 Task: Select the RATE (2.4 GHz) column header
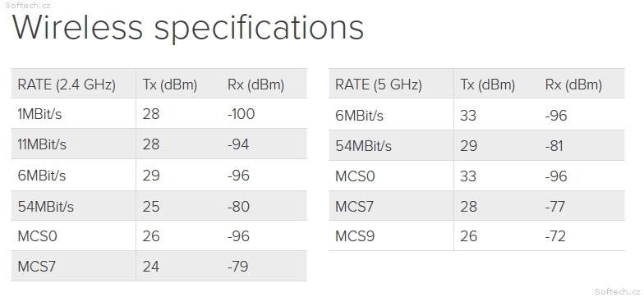(67, 85)
